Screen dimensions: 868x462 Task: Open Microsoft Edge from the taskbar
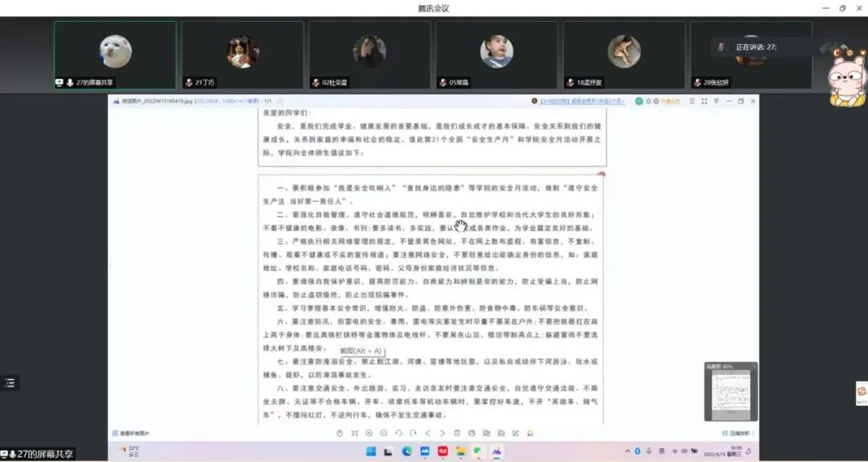(x=407, y=451)
